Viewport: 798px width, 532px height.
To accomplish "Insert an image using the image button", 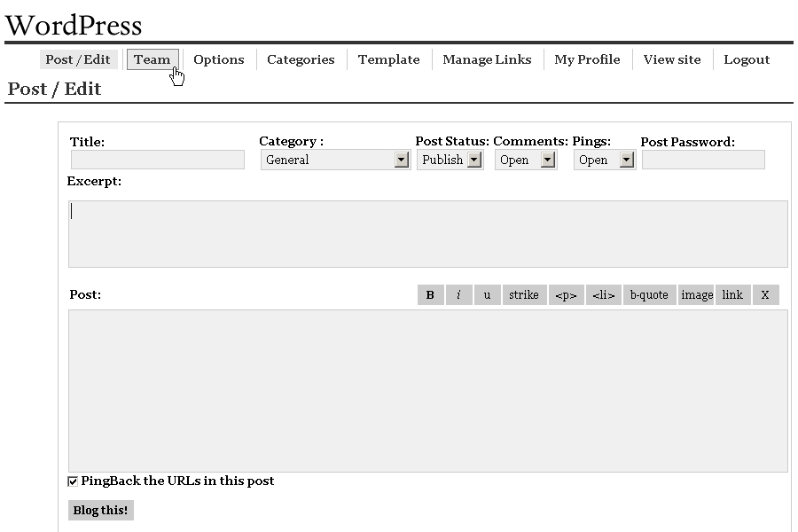I will [696, 295].
